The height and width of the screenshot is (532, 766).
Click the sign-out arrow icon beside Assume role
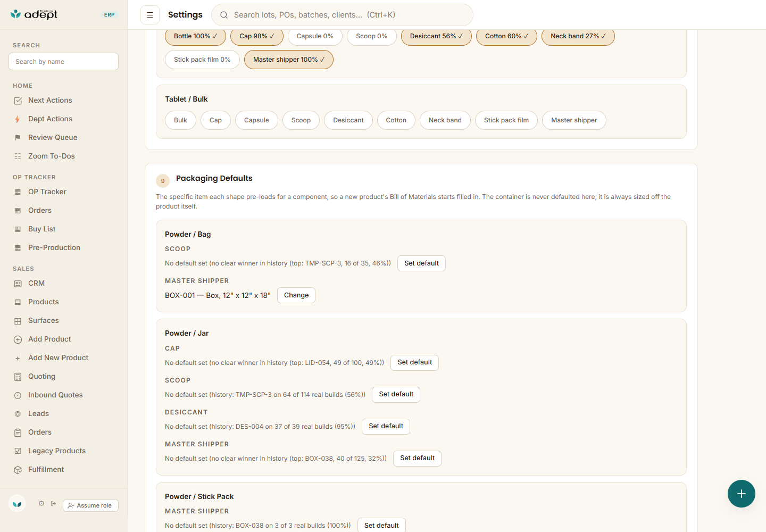click(54, 503)
